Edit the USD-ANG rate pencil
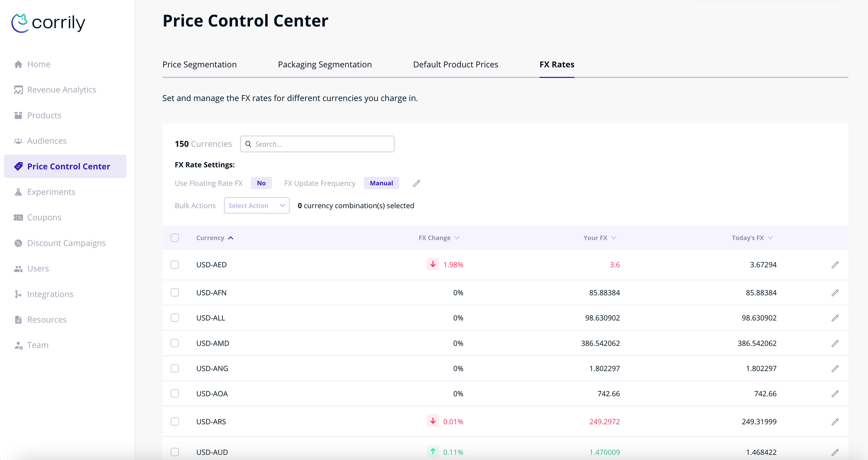 835,368
